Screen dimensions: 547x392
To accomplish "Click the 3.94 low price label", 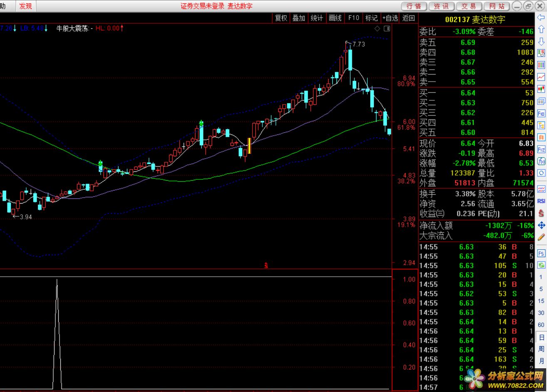I will click(25, 217).
